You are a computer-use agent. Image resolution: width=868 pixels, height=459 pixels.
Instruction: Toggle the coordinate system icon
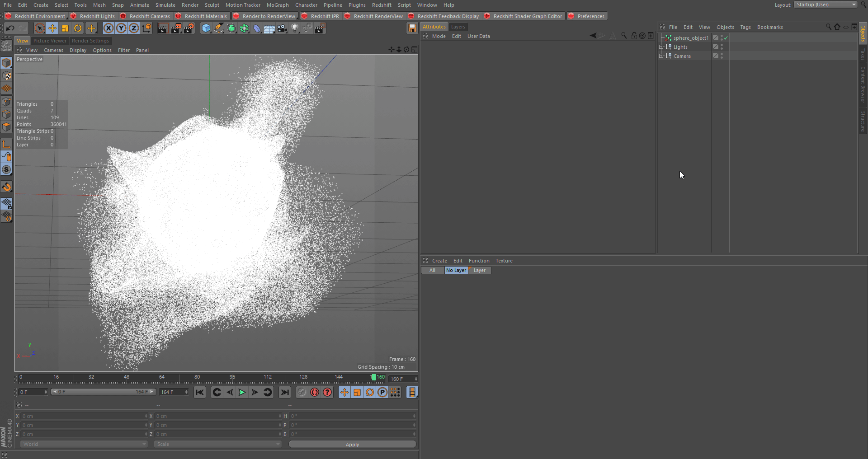point(146,28)
